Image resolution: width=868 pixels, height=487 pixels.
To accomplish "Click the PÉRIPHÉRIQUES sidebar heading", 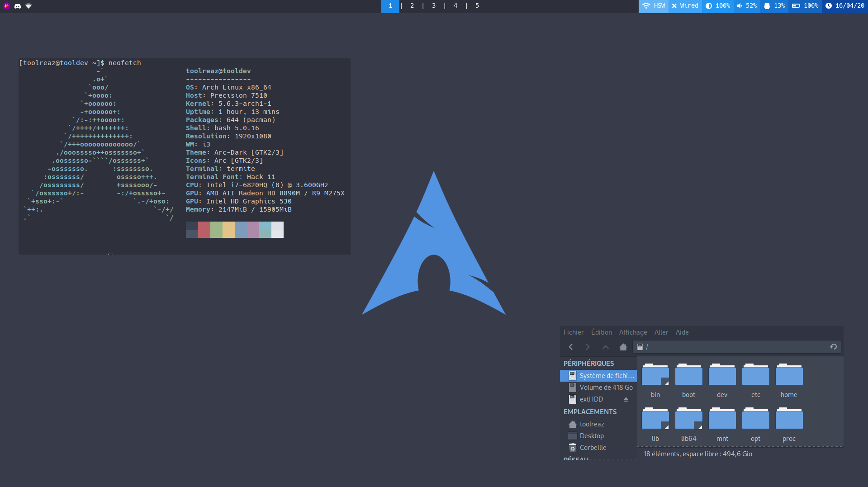I will (x=588, y=364).
